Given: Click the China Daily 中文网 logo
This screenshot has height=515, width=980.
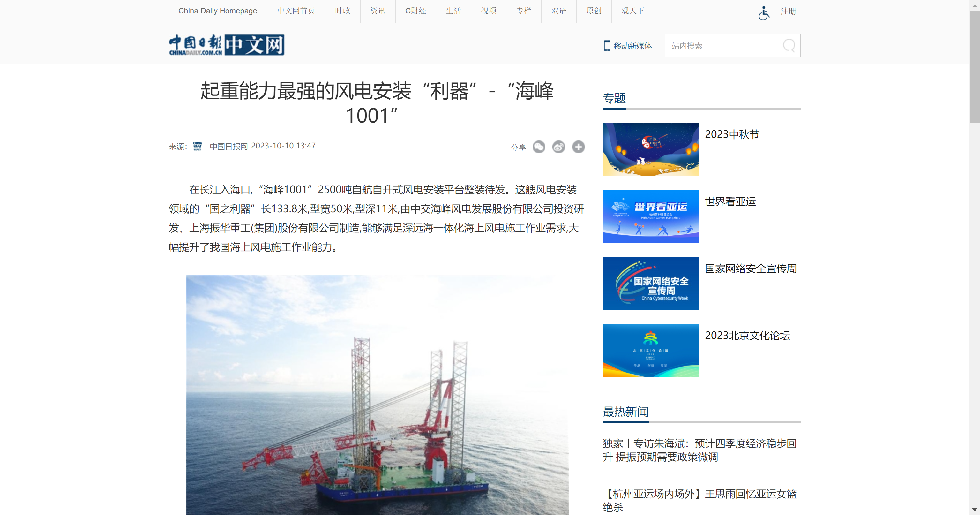Looking at the screenshot, I should [226, 45].
